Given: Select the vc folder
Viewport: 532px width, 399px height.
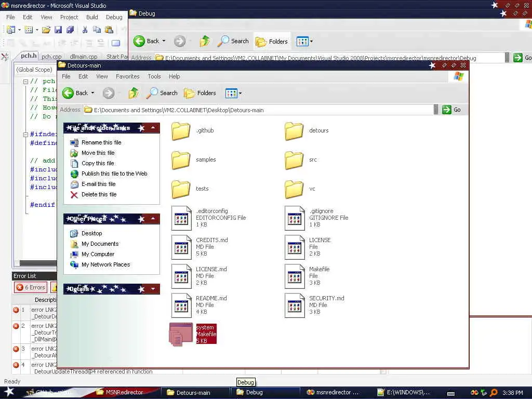Looking at the screenshot, I should (300, 189).
